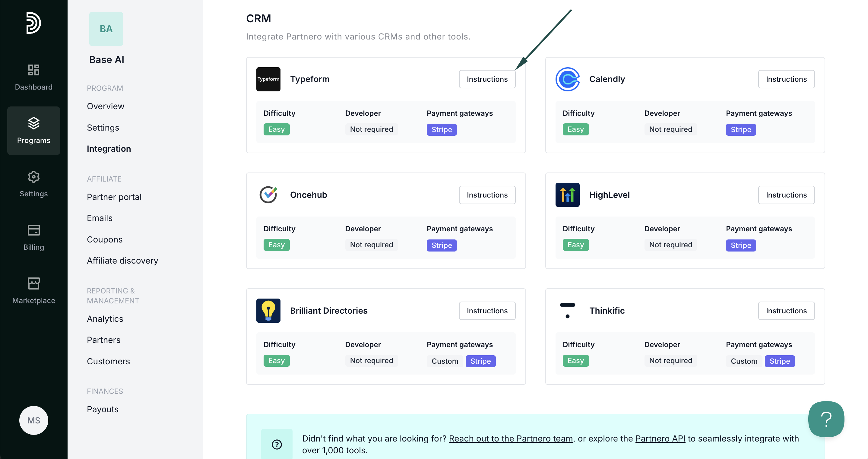Open the Billing card icon

click(33, 230)
